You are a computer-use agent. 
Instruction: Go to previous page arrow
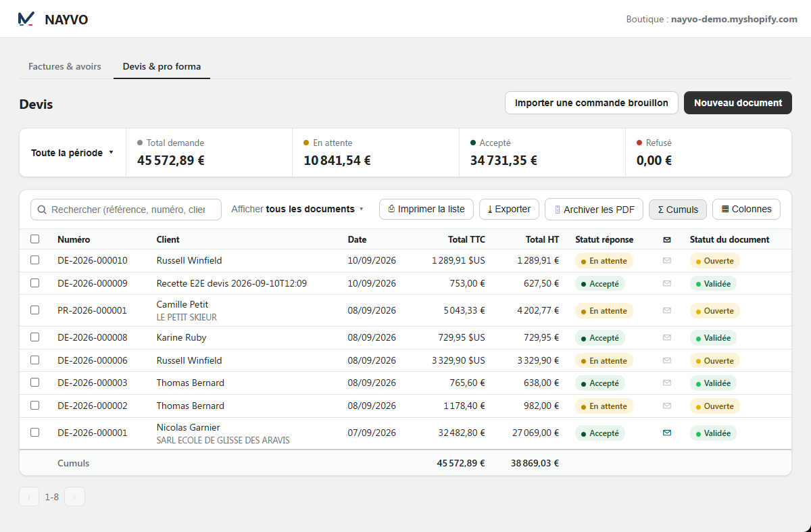pos(29,497)
